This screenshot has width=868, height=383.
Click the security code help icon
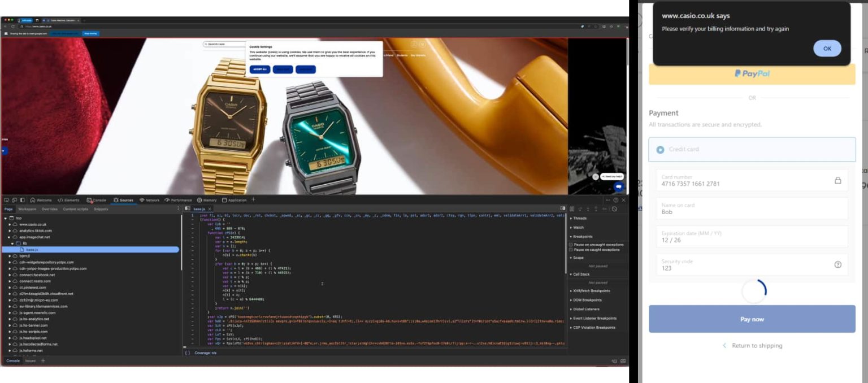pyautogui.click(x=837, y=265)
